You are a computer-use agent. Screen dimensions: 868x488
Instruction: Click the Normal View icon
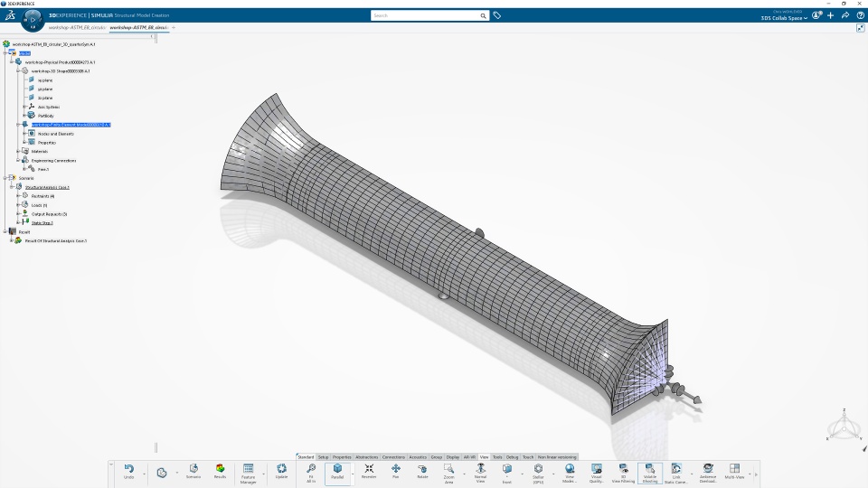[480, 469]
